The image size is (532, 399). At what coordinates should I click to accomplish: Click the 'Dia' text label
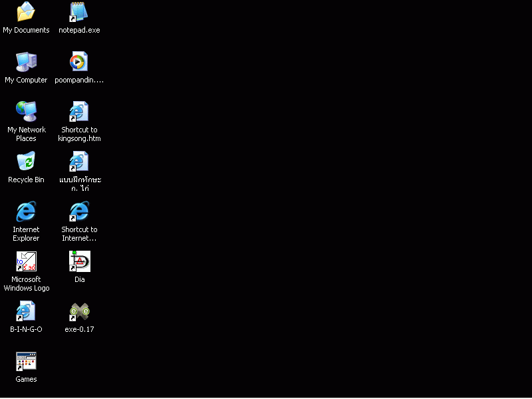pyautogui.click(x=79, y=279)
